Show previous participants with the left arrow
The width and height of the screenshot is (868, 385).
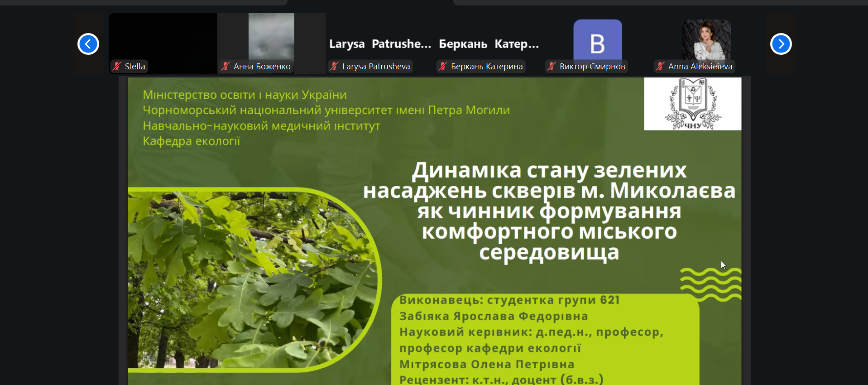click(x=88, y=44)
